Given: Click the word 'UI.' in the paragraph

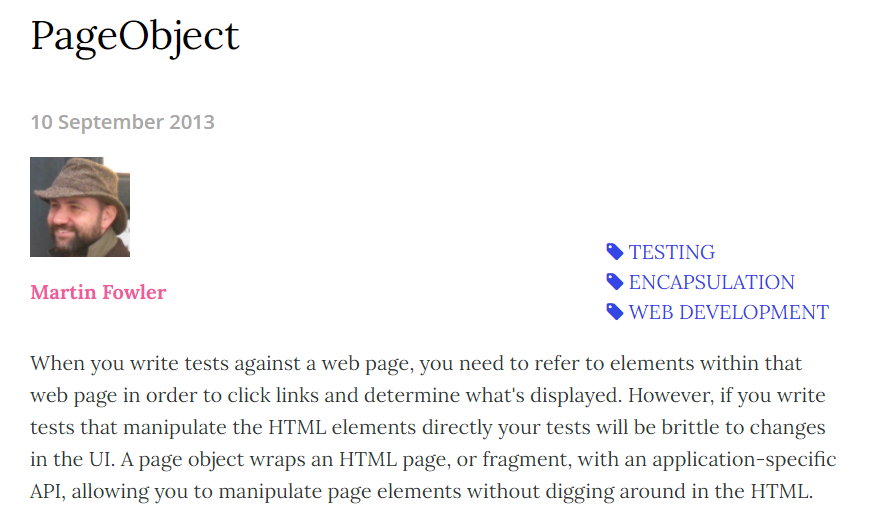Looking at the screenshot, I should click(101, 460).
